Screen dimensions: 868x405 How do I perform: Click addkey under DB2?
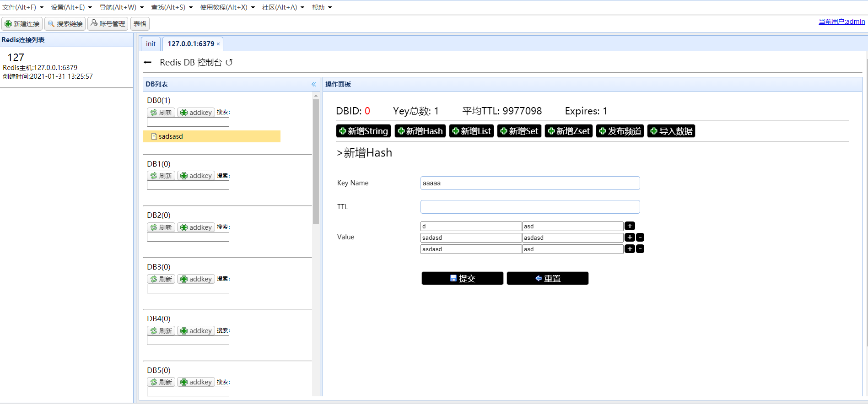click(x=196, y=227)
